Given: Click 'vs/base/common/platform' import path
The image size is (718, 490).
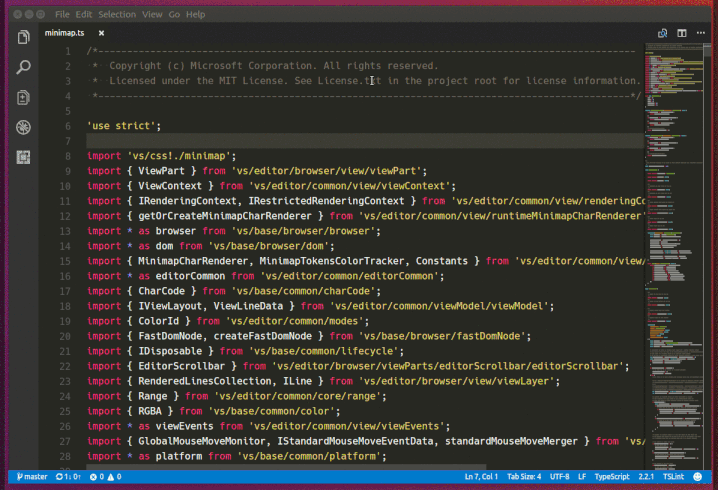Looking at the screenshot, I should click(x=309, y=457).
